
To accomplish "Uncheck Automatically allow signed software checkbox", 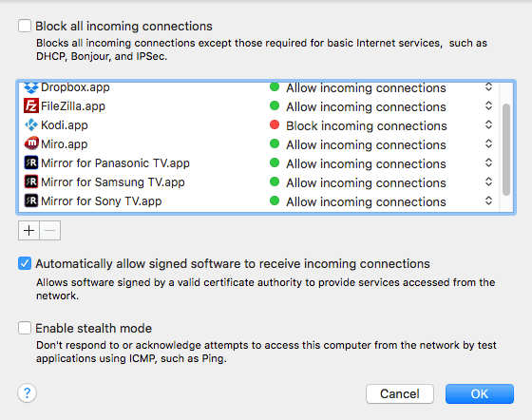I will (x=25, y=263).
